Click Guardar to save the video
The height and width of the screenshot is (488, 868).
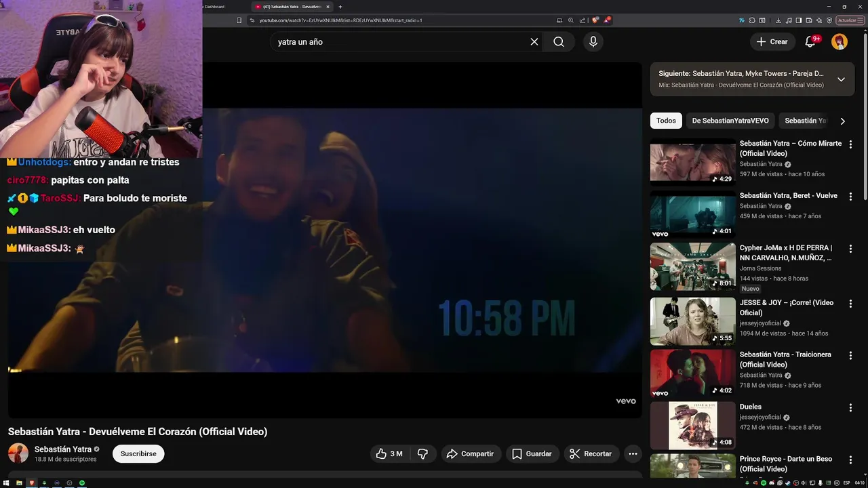(x=532, y=453)
